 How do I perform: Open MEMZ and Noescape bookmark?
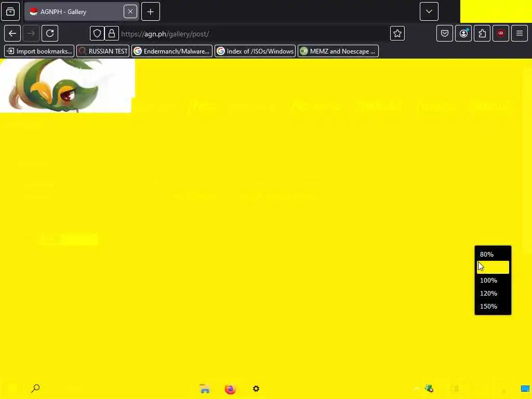[x=338, y=51]
